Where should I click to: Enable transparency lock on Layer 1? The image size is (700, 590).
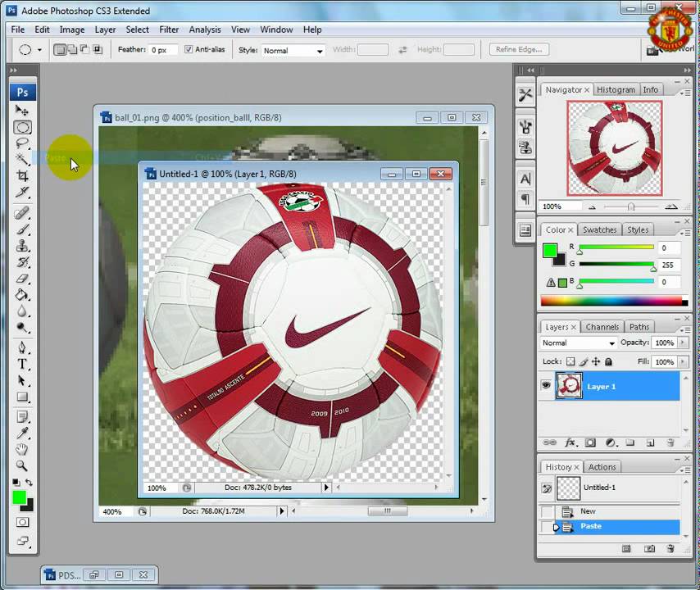click(570, 361)
